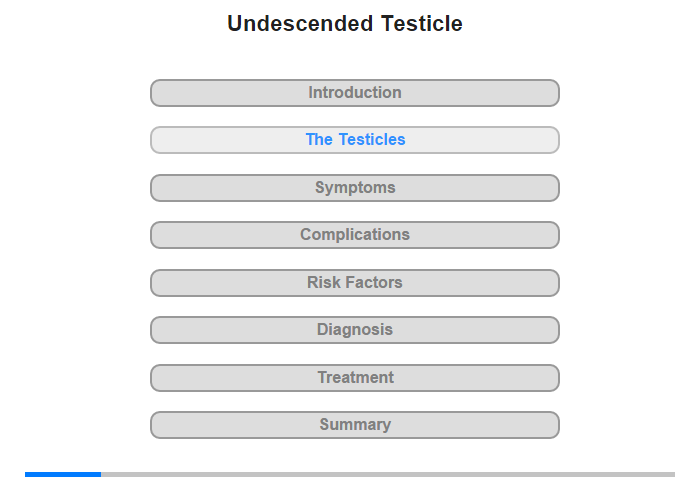Jump to the Diagnosis section
The width and height of the screenshot is (700, 480).
355,330
